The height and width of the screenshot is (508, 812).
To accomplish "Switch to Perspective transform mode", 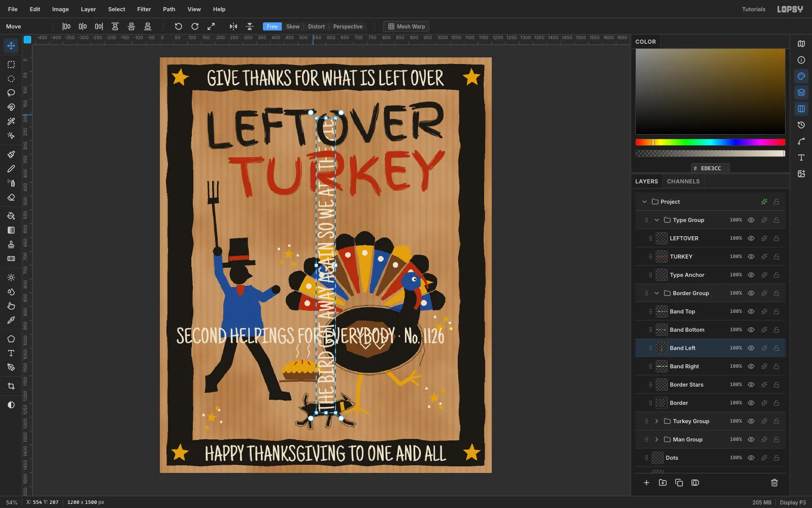I will (348, 26).
